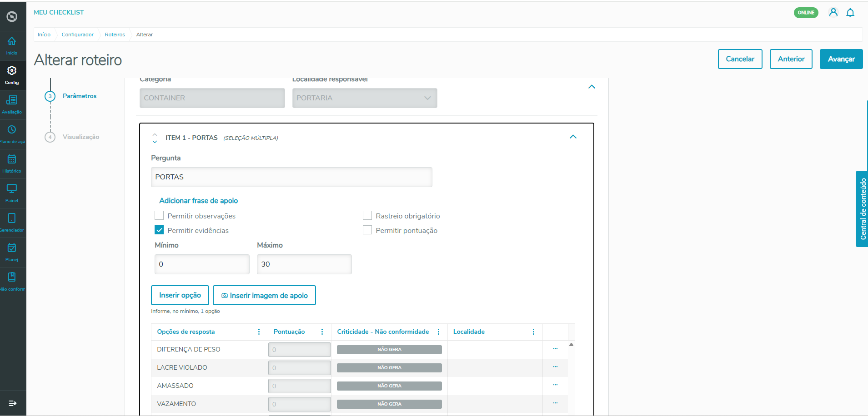Image resolution: width=868 pixels, height=416 pixels.
Task: Click NÃO GERA badge for VAZAMENTO
Action: [x=389, y=404]
